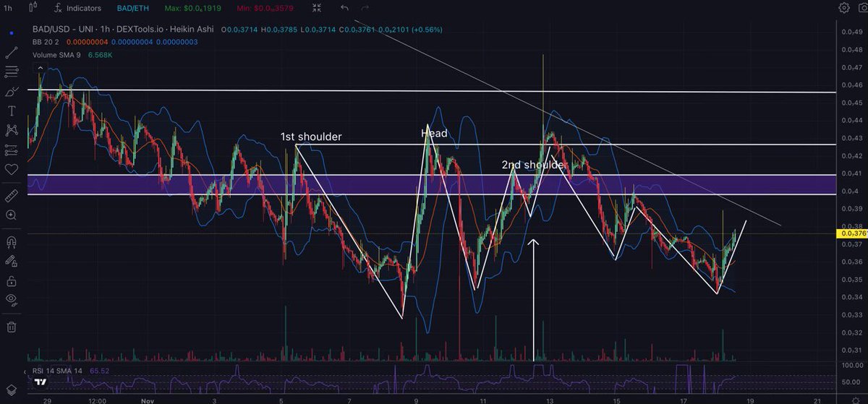
Task: Select the RSI 14 SMA 14 legend
Action: click(58, 371)
